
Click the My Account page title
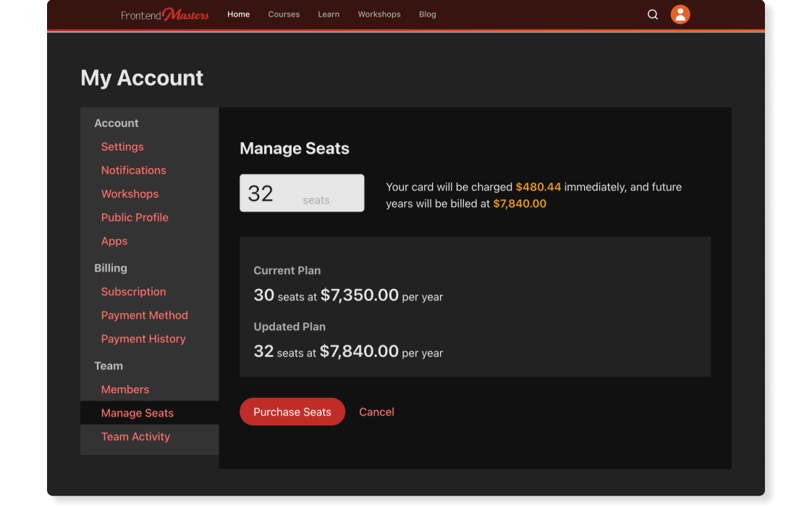(142, 77)
